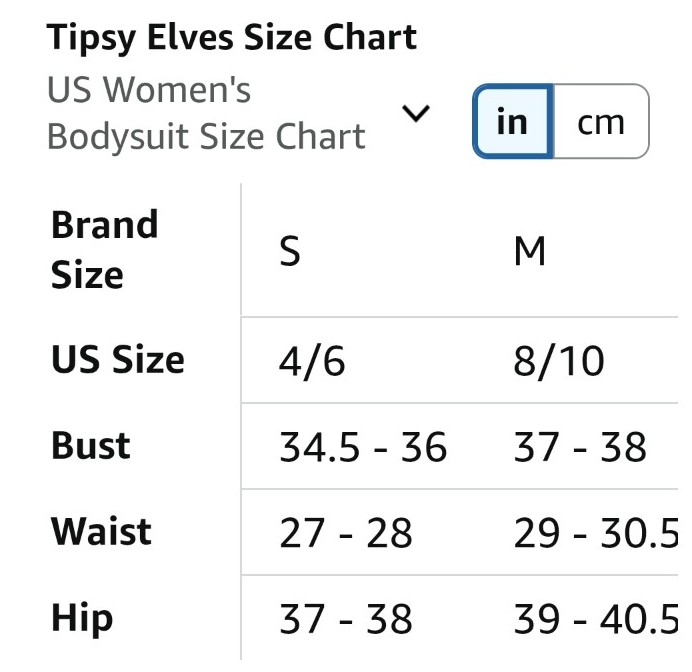Select the US Size row label
Screen dimensions: 692x672
tap(118, 360)
